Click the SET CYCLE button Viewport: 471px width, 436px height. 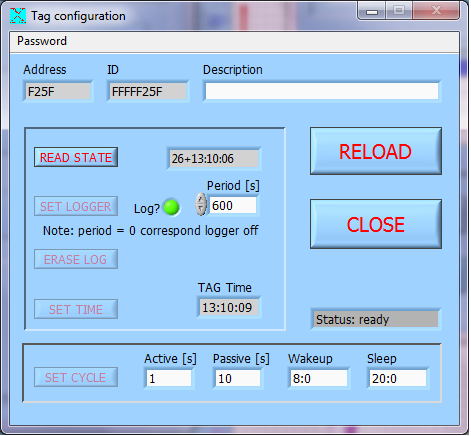point(76,377)
